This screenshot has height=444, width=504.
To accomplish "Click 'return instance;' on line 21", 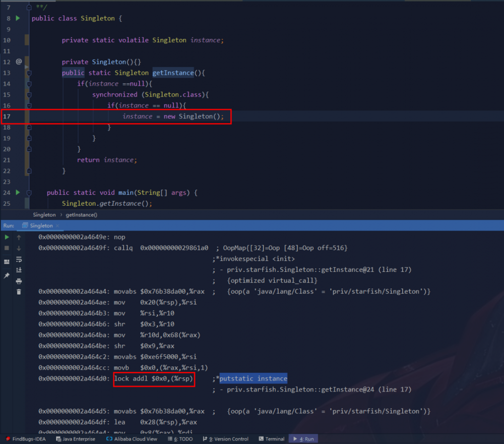I will 107,160.
